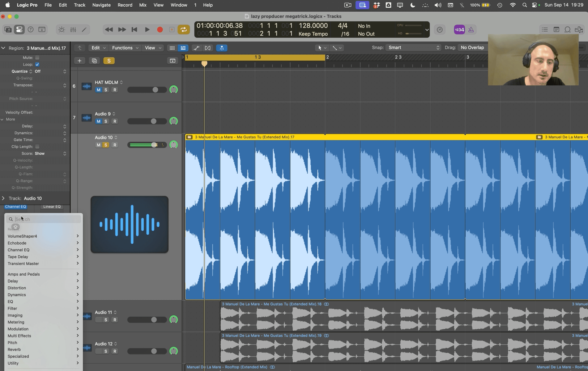
Task: Click the Audio 10 waveform track icon
Action: (x=129, y=224)
